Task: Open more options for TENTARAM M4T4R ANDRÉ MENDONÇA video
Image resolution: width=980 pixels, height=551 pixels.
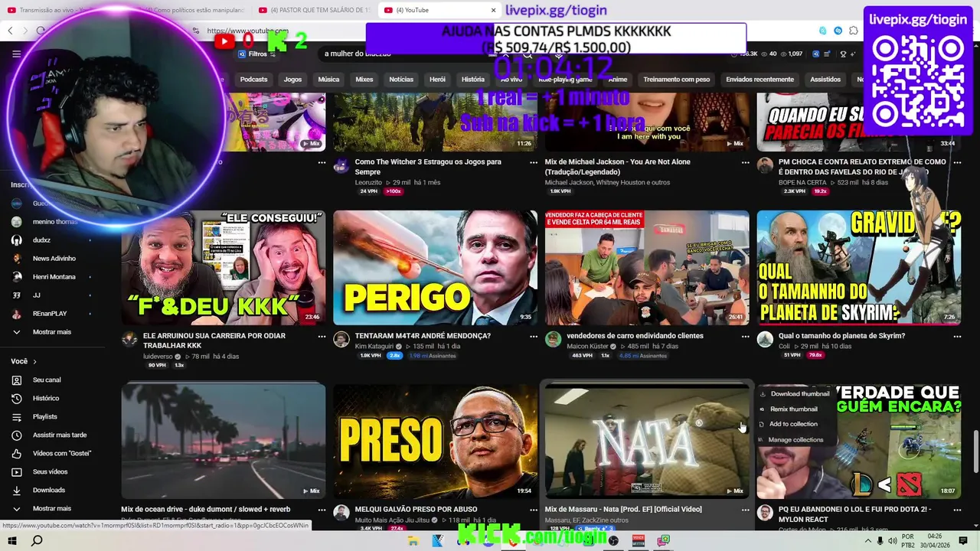Action: coord(534,336)
